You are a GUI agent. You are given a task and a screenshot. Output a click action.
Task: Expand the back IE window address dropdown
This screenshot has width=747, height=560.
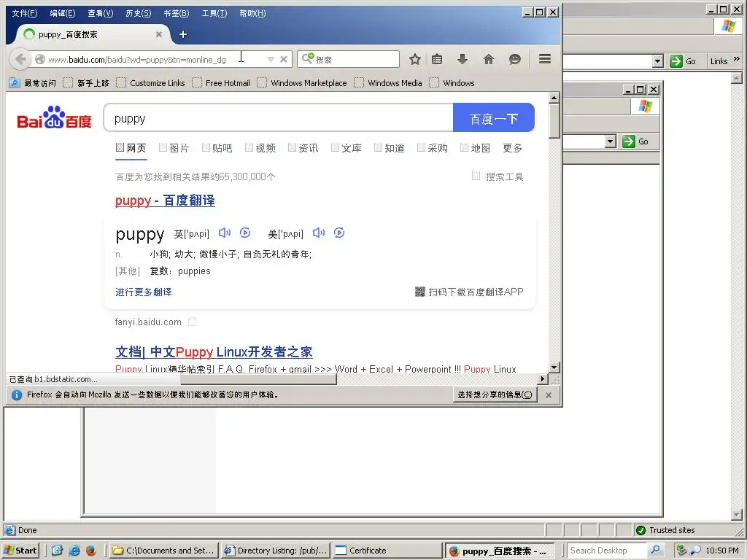pyautogui.click(x=658, y=61)
